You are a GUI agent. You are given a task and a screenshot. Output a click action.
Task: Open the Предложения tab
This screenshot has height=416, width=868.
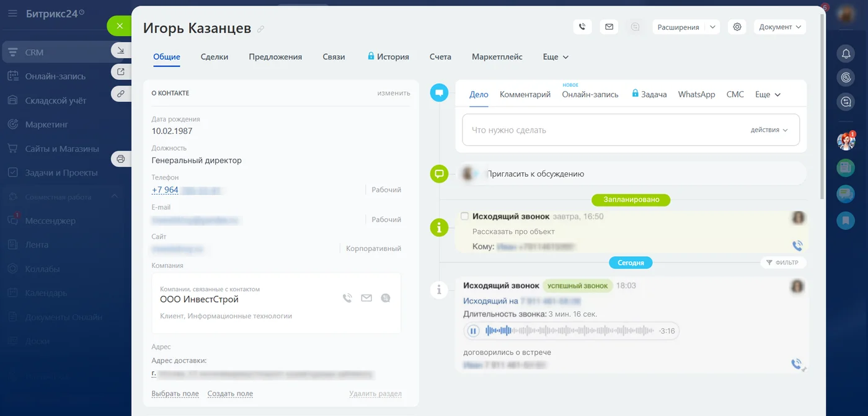(x=275, y=57)
